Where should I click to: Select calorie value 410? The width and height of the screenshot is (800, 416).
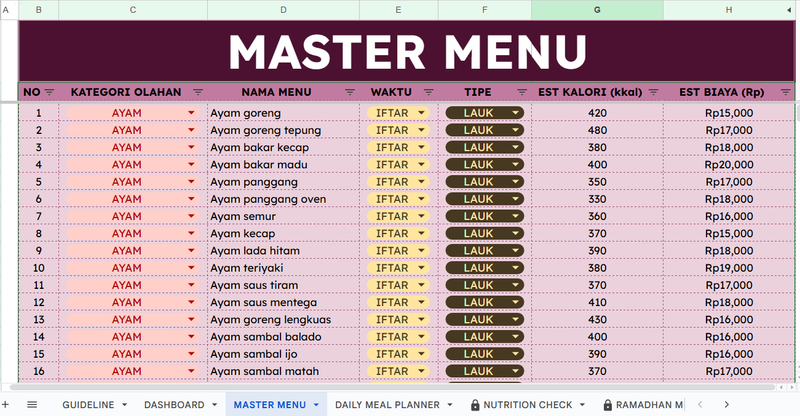tap(597, 302)
